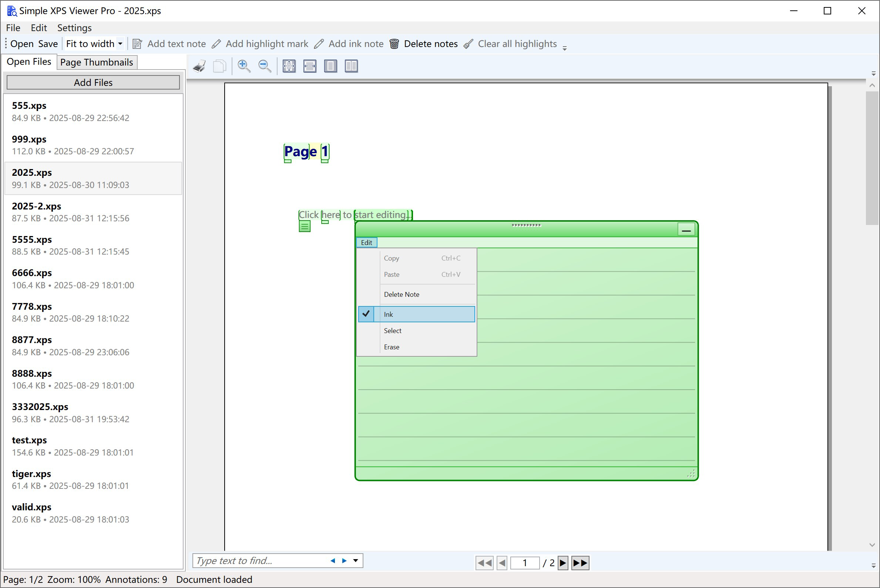Click the vertical scrollbar thumb

click(872, 158)
